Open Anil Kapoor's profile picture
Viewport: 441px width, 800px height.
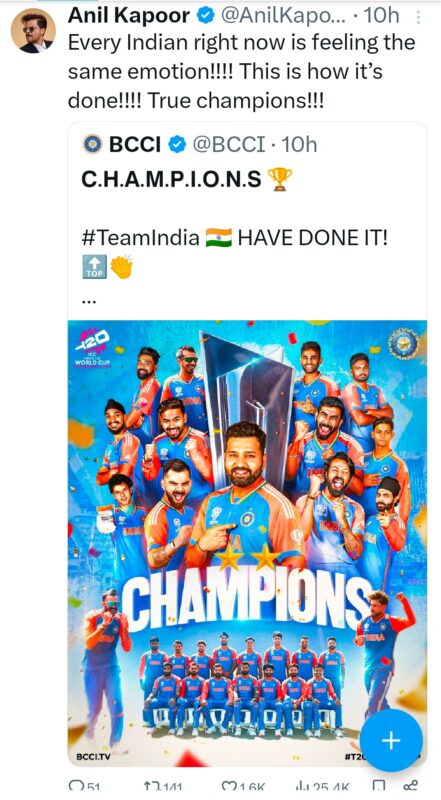coord(33,31)
